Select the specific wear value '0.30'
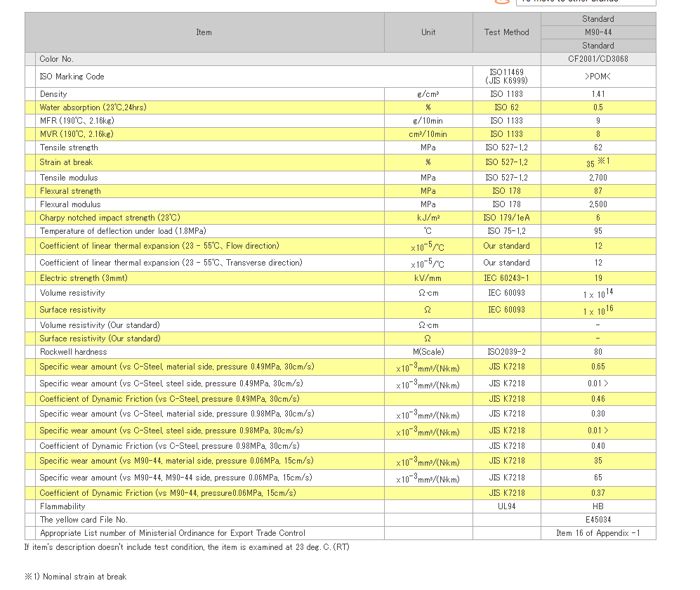The height and width of the screenshot is (590, 700). click(x=598, y=414)
